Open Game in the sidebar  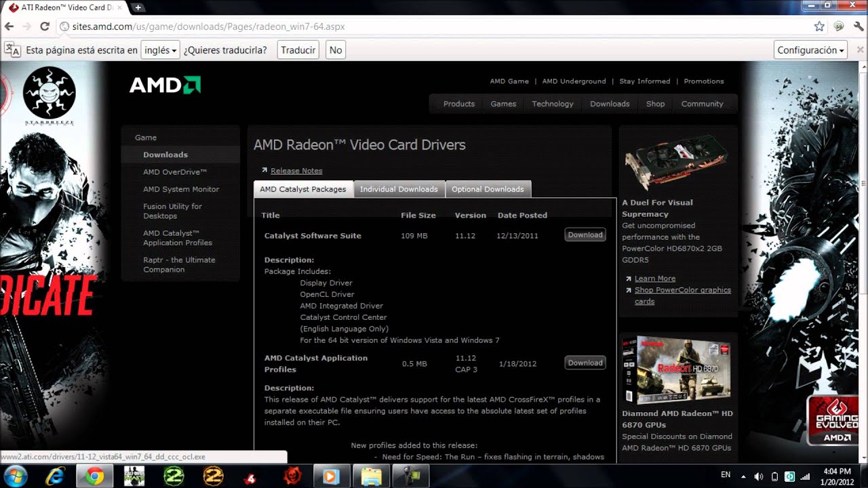click(146, 138)
